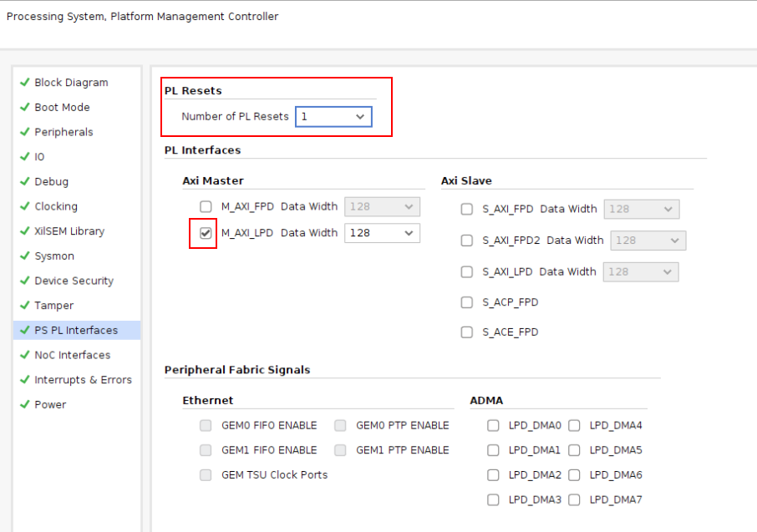The width and height of the screenshot is (757, 532).
Task: Enable the S_ACP_FPD checkbox
Action: [x=466, y=301]
